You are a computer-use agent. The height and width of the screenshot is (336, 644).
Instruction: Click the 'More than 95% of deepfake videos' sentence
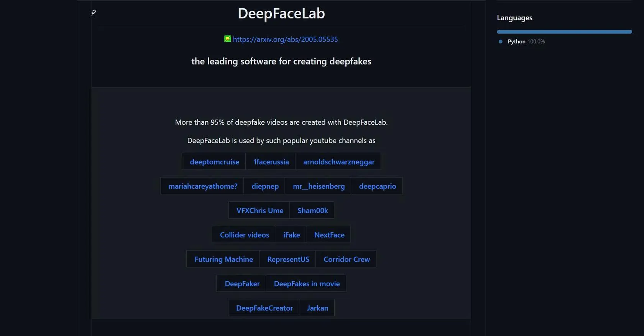281,122
